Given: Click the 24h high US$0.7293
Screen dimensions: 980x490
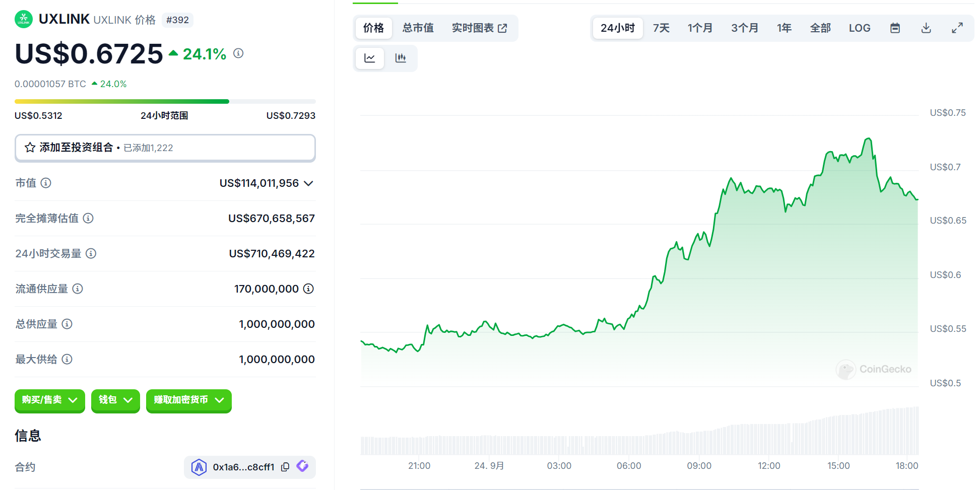Looking at the screenshot, I should pyautogui.click(x=291, y=116).
